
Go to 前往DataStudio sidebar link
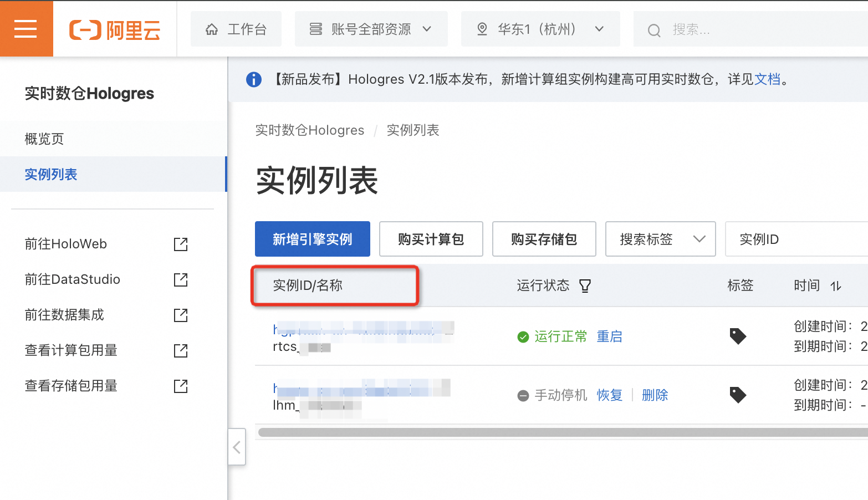pyautogui.click(x=73, y=279)
